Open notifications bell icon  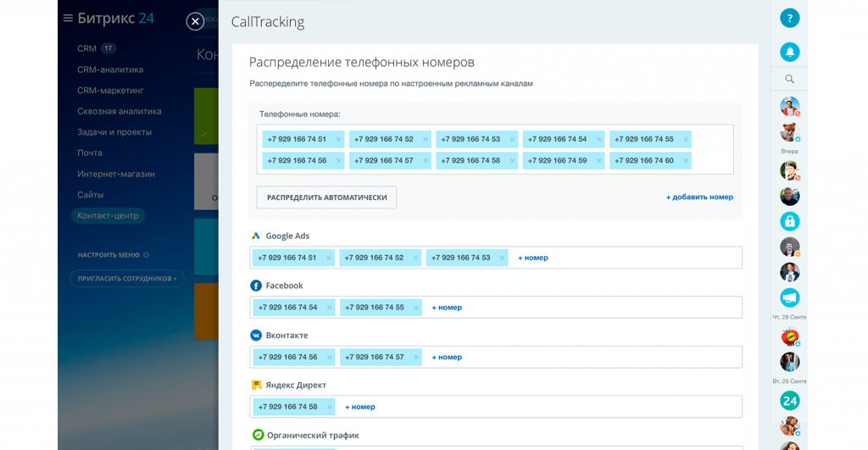coord(789,52)
